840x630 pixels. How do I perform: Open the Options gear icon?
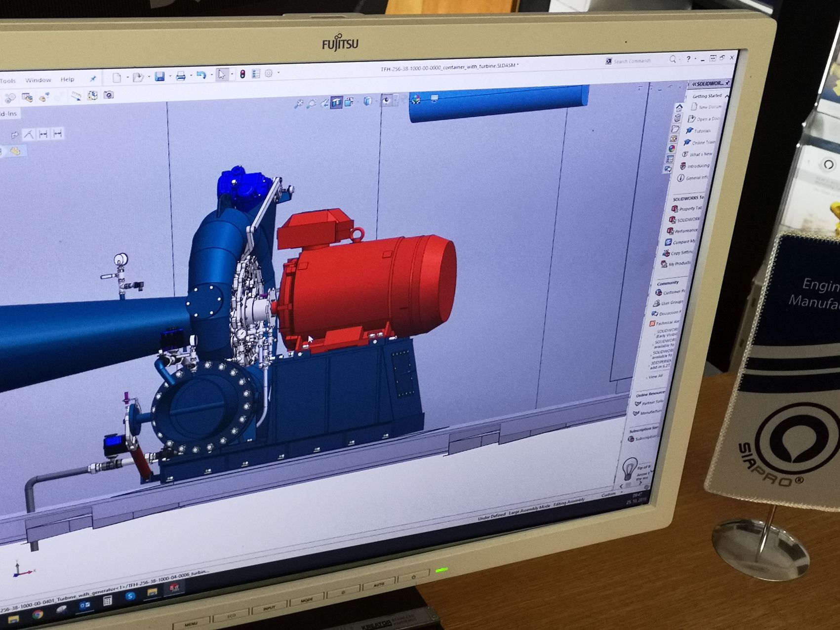point(269,73)
